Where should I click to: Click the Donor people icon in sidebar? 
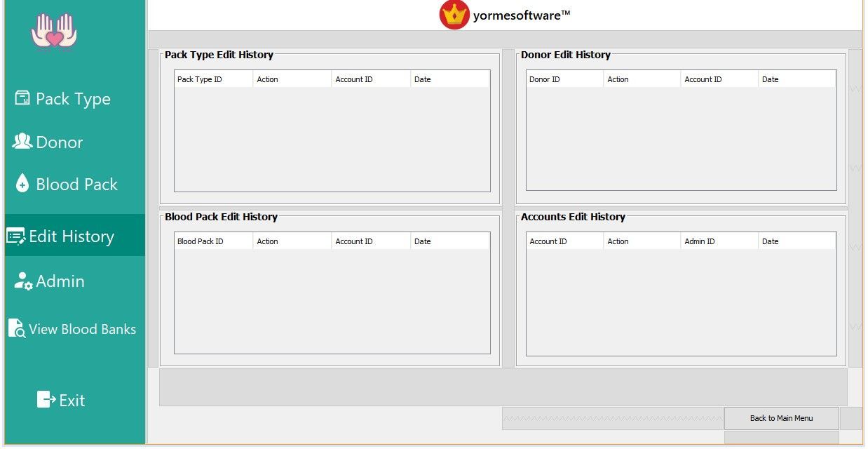coord(22,142)
